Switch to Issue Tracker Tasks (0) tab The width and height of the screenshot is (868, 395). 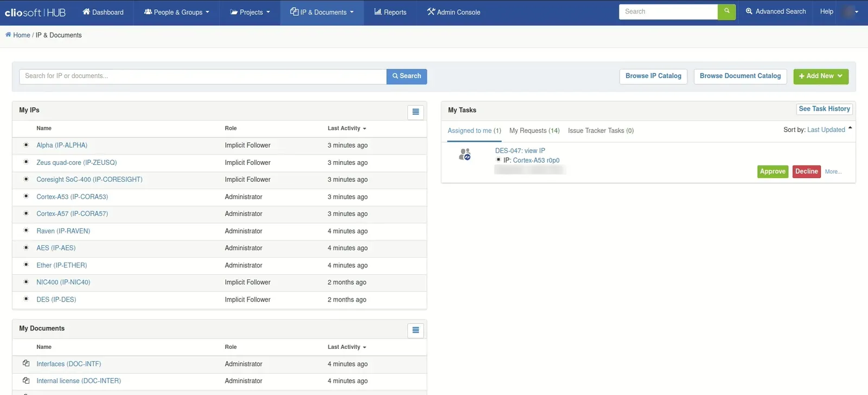pos(601,131)
